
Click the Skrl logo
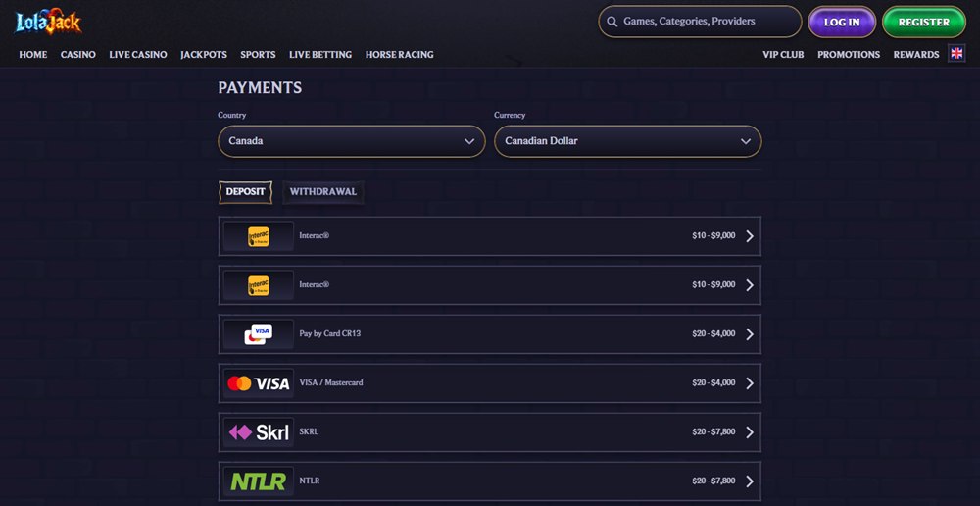click(x=258, y=432)
